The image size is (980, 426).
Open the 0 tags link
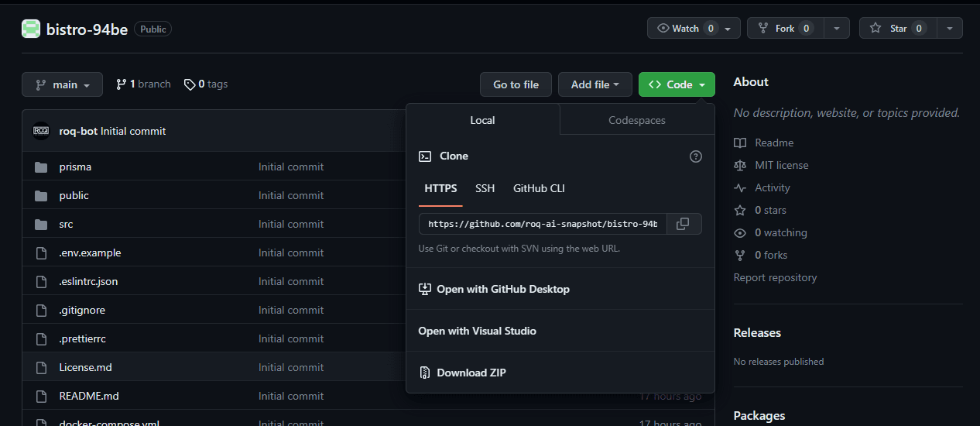click(x=206, y=84)
